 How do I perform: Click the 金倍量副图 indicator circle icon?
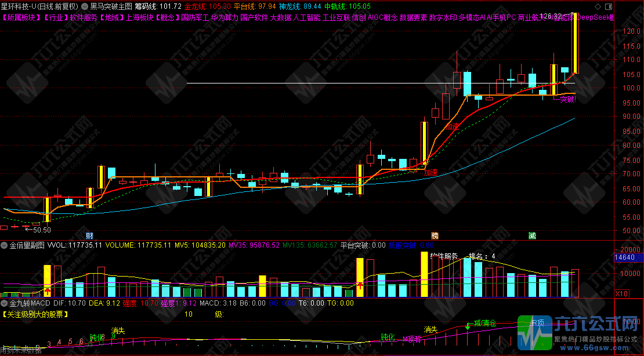click(5, 245)
